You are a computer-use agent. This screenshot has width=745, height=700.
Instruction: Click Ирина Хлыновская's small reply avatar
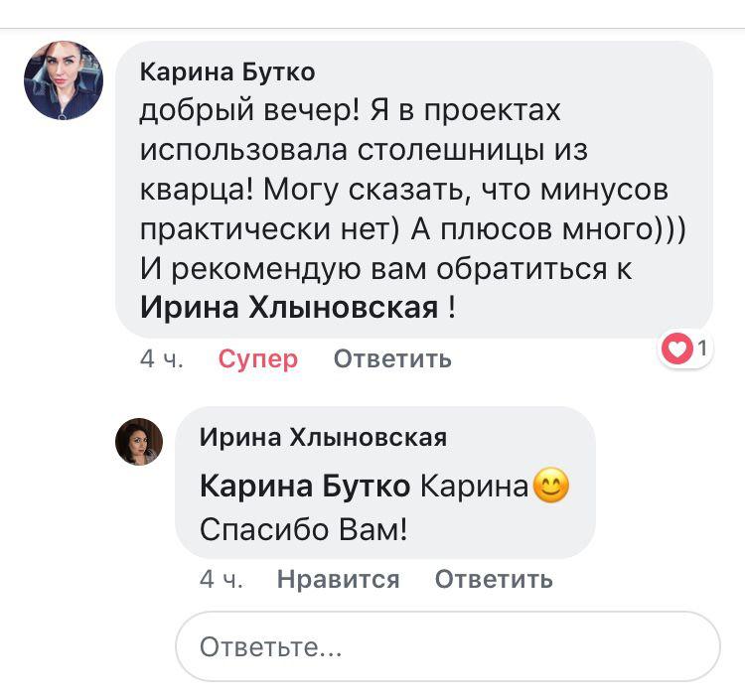tap(139, 441)
